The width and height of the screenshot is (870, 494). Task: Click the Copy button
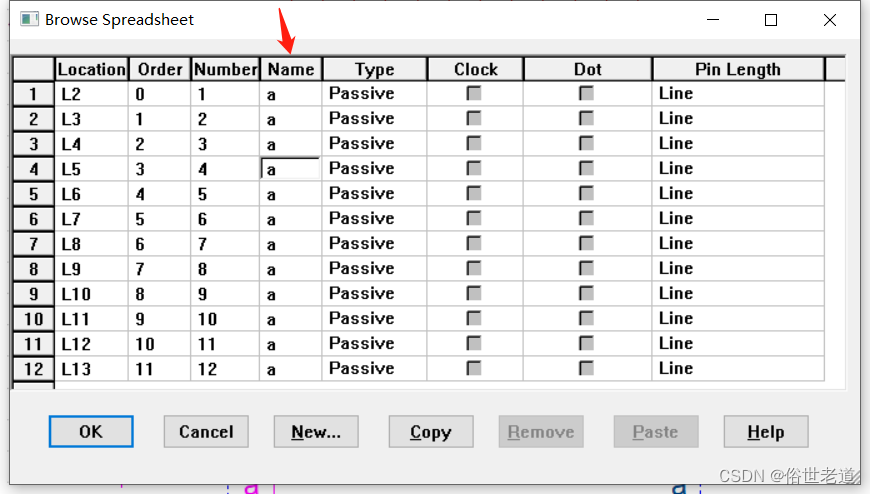[x=431, y=431]
